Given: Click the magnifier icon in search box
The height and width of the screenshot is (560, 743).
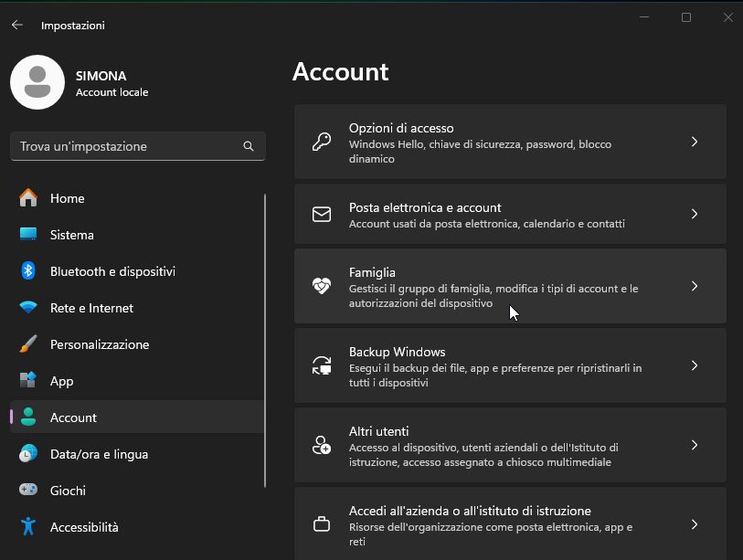Looking at the screenshot, I should (249, 146).
